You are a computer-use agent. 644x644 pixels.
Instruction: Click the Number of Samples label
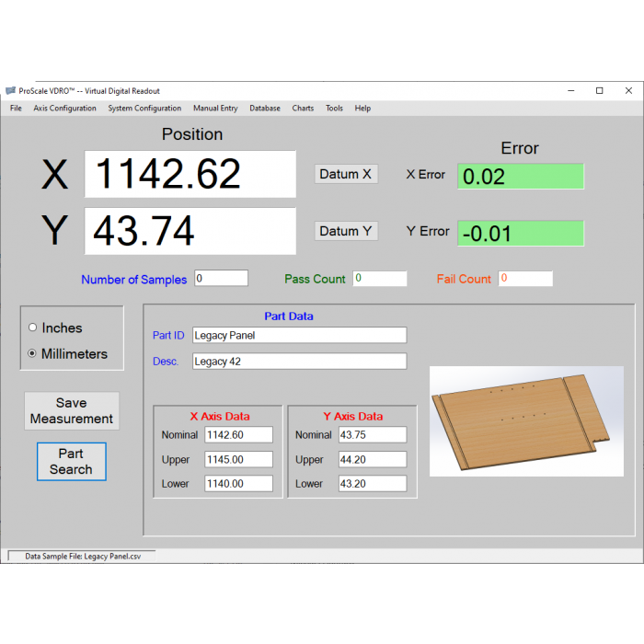[x=134, y=280]
